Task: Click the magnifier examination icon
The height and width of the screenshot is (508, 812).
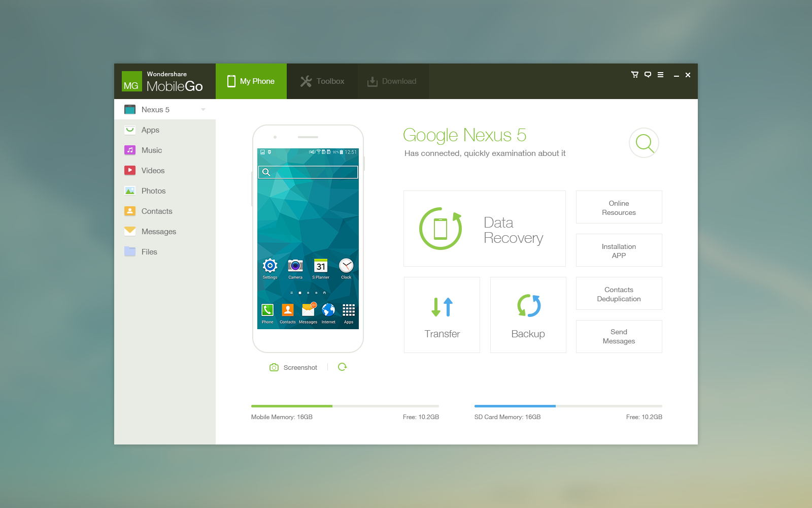Action: pos(644,143)
